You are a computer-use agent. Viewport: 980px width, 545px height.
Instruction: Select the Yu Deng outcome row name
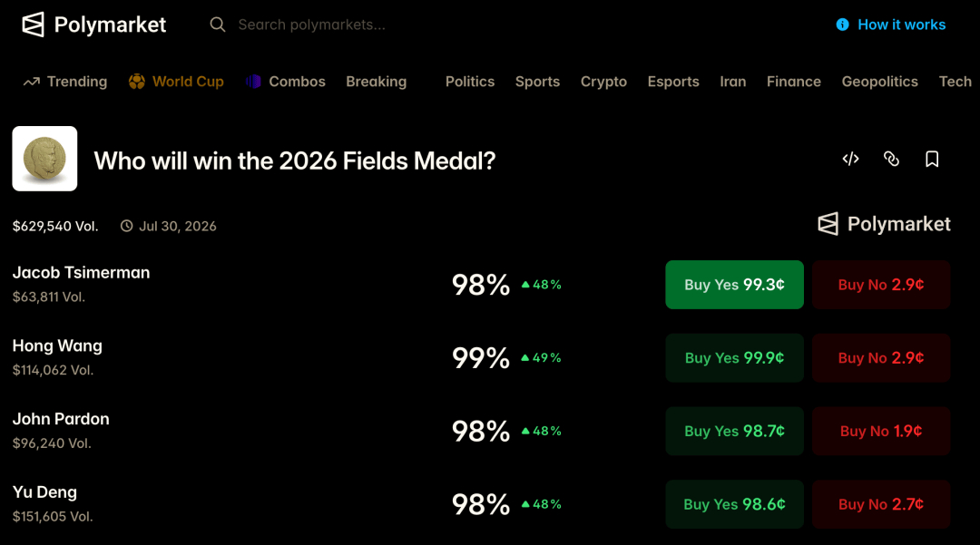45,492
